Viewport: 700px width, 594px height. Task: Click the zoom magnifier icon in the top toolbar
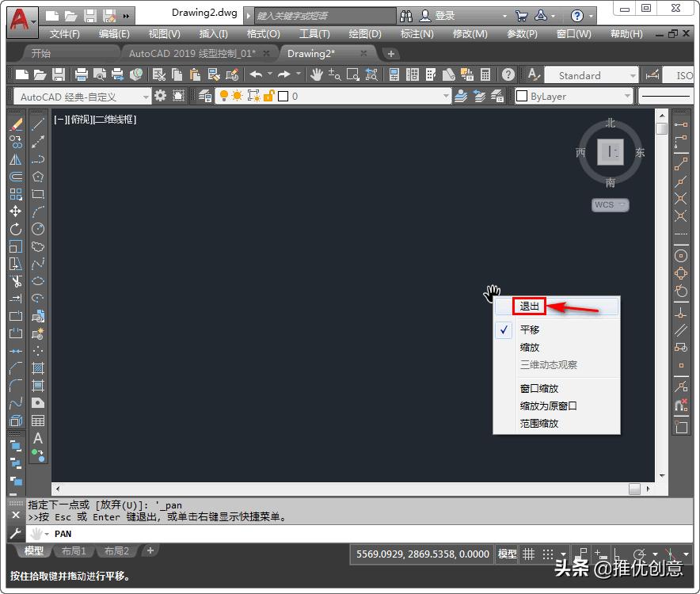(x=333, y=76)
